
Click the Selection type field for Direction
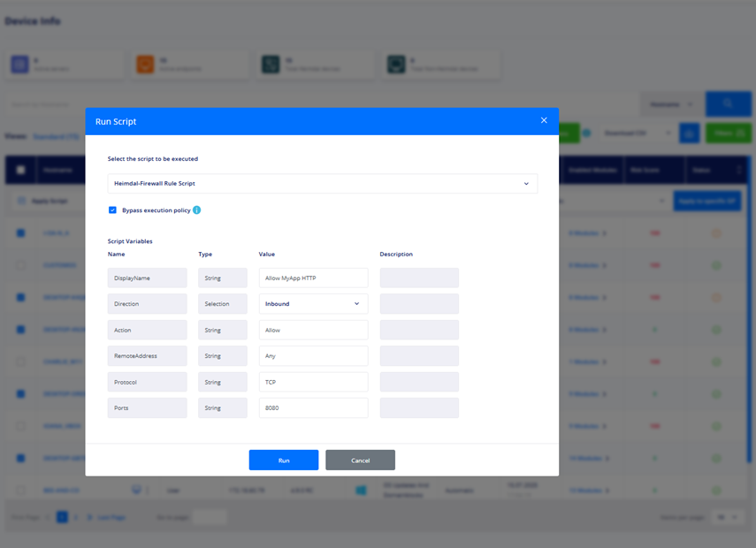coord(222,304)
